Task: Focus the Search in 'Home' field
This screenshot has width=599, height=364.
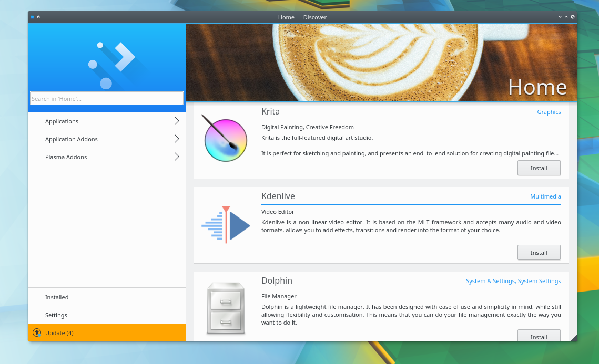Action: pos(107,98)
